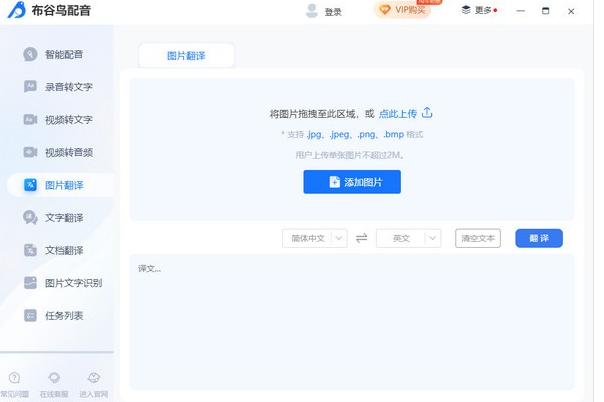The width and height of the screenshot is (604, 402).
Task: Click the 视频转文字 sidebar icon
Action: (x=30, y=119)
